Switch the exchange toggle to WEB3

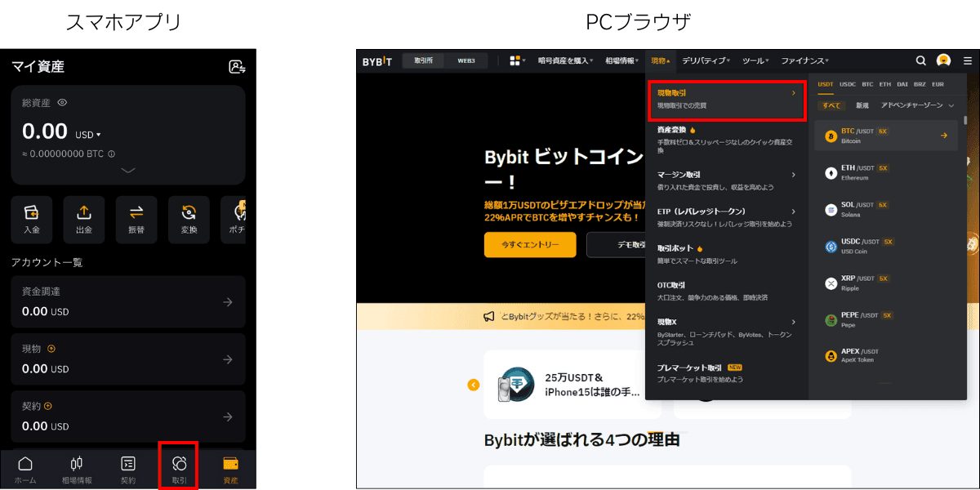pos(465,60)
